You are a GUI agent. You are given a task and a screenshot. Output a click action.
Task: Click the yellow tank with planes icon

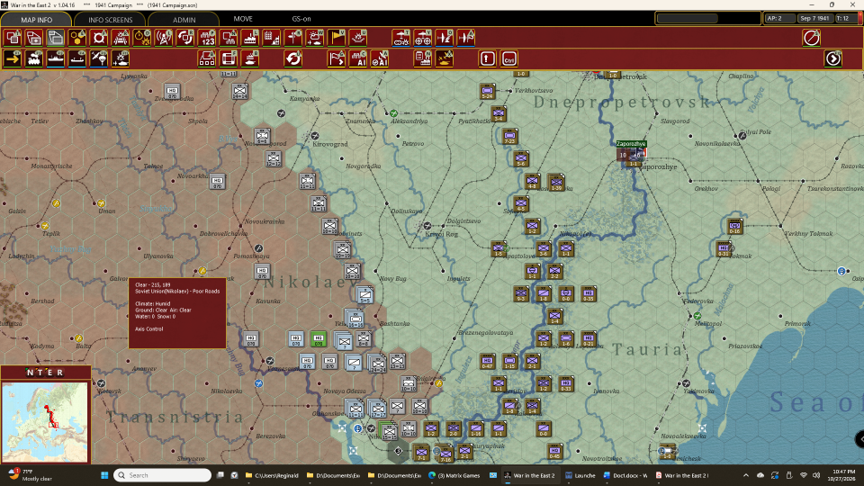[444, 58]
